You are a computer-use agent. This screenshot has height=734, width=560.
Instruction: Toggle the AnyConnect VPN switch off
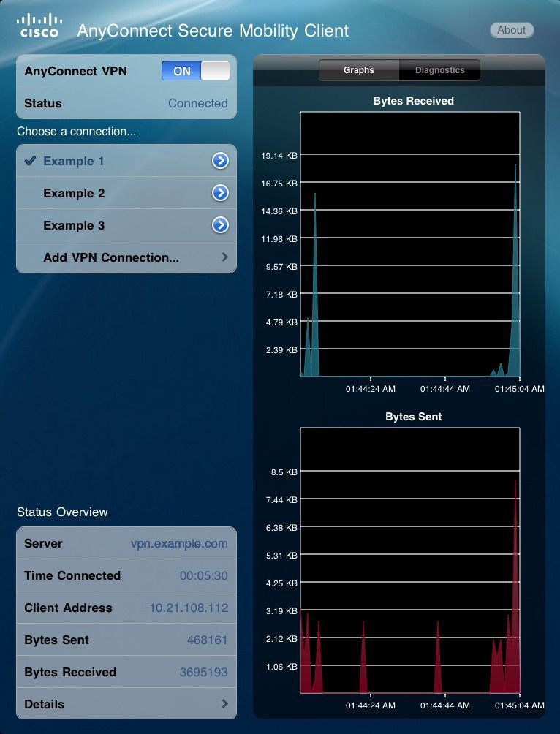(195, 71)
